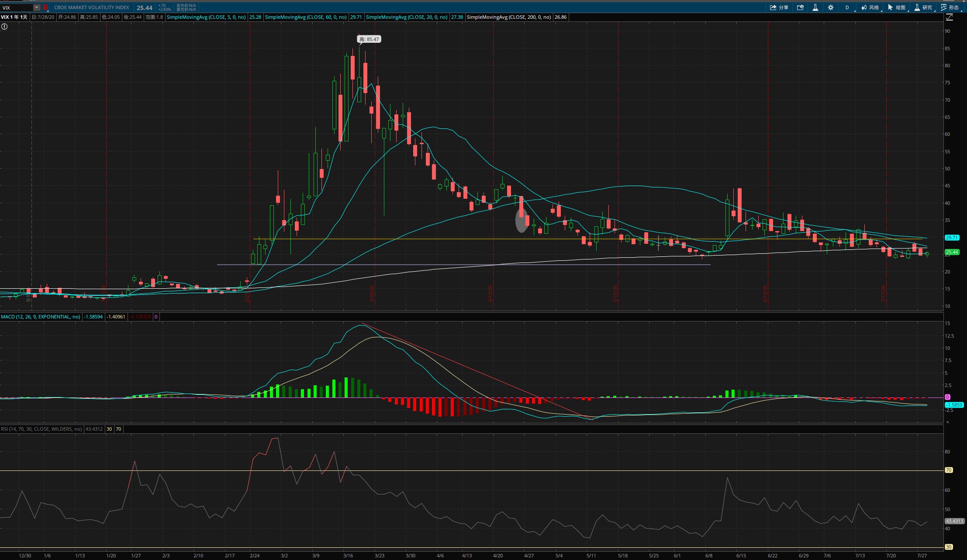Click the MACD (12, 26, 9, EXPONENTIAL, no) label
Viewport: 967px width, 560px height.
pyautogui.click(x=41, y=317)
